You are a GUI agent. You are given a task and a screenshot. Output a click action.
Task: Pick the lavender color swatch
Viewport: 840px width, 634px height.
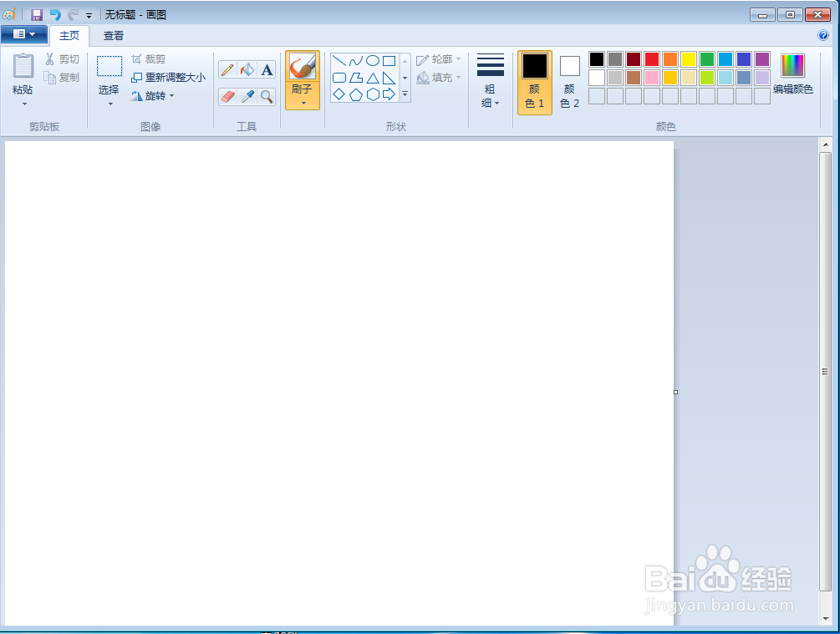click(761, 78)
